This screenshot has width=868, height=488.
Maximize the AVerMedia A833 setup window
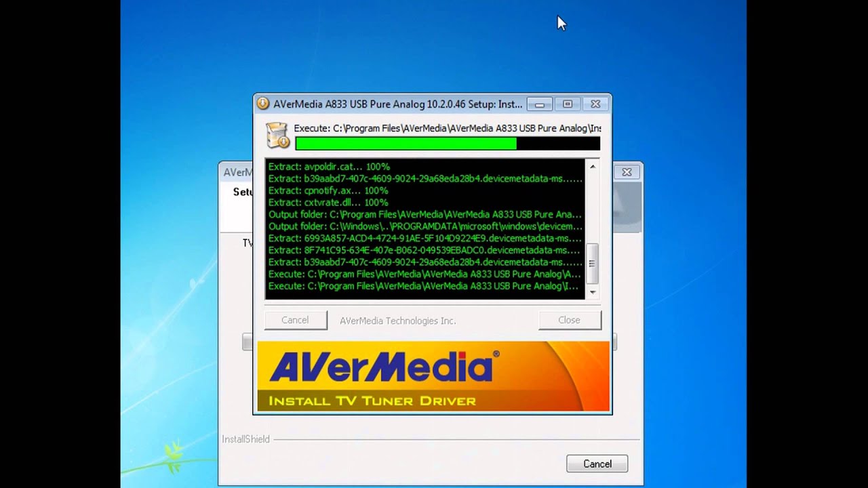[568, 104]
